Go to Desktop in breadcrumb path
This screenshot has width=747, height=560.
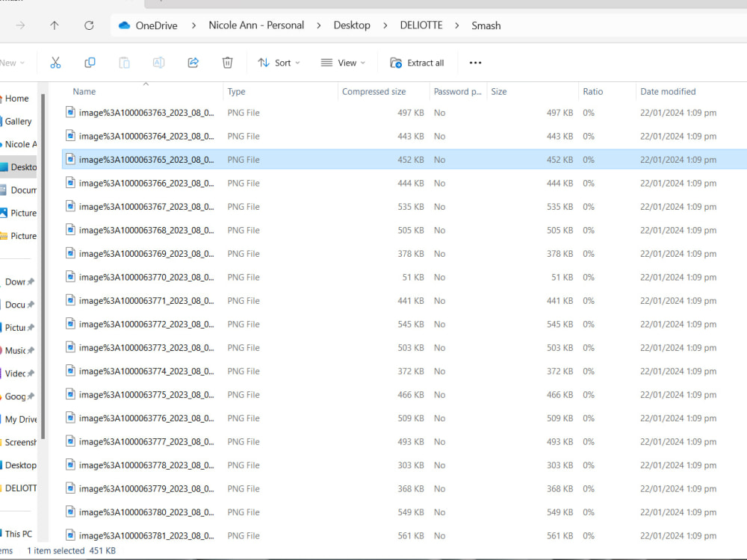352,25
